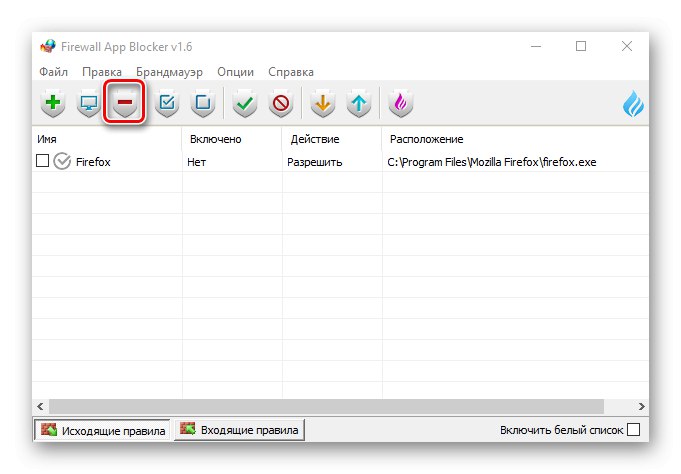Sort by the Действие column header

tap(332, 139)
